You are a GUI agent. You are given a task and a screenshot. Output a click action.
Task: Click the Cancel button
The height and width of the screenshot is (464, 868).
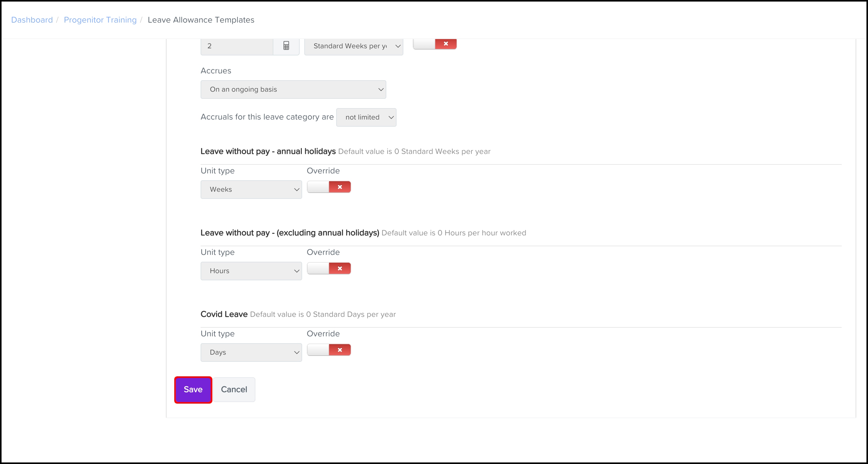coord(234,390)
